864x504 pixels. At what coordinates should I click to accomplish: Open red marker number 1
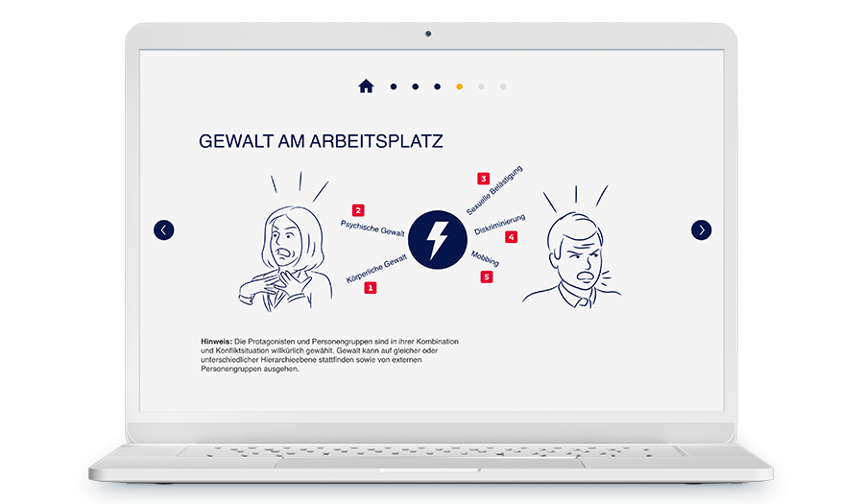pyautogui.click(x=371, y=288)
